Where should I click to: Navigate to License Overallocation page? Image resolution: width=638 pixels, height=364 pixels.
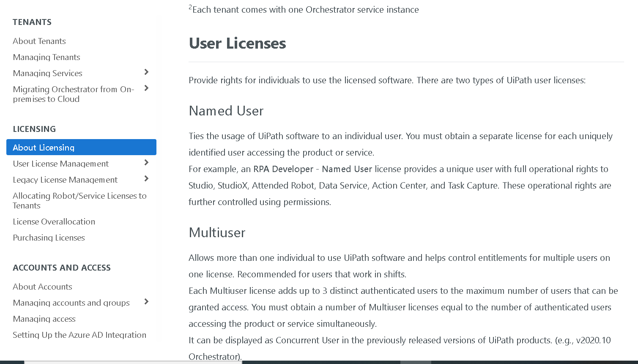[54, 222]
